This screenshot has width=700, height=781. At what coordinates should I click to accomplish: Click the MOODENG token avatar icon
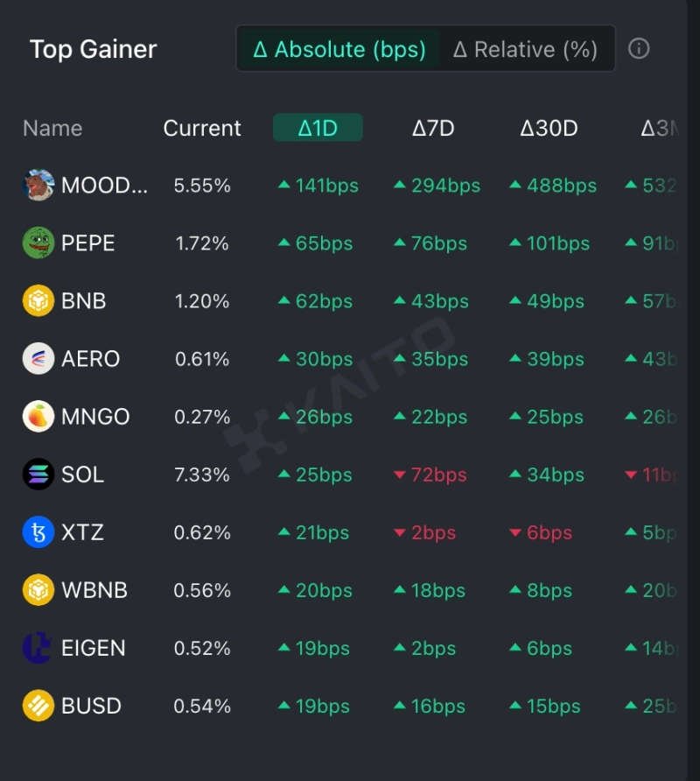tap(38, 186)
